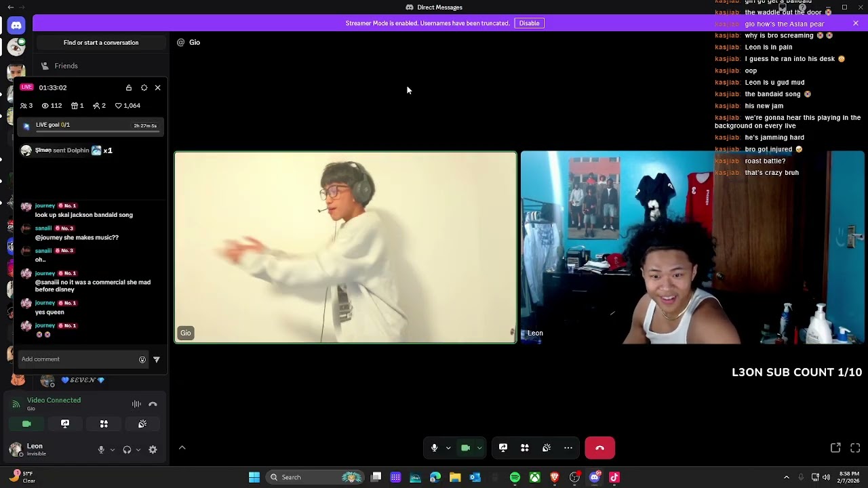The image size is (868, 488).
Task: Disable Streamer Mode via banner button
Action: [529, 23]
